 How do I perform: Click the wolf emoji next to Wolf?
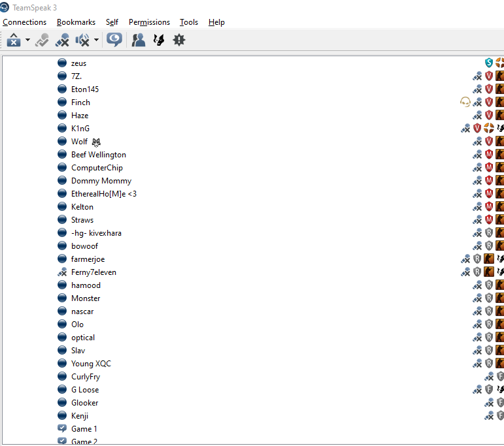point(96,142)
